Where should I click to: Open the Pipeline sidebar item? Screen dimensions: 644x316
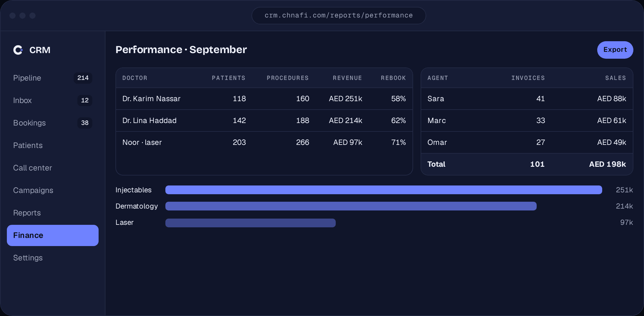(x=52, y=78)
